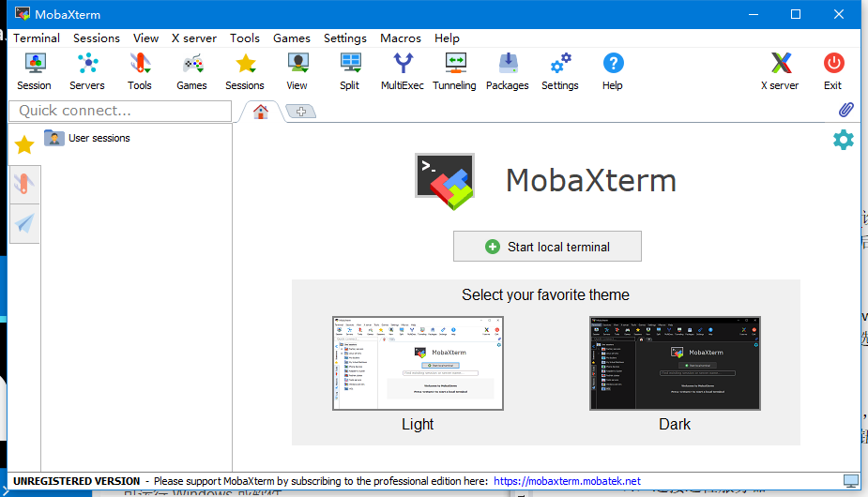
Task: Choose the Dark theme thumbnail
Action: (675, 363)
